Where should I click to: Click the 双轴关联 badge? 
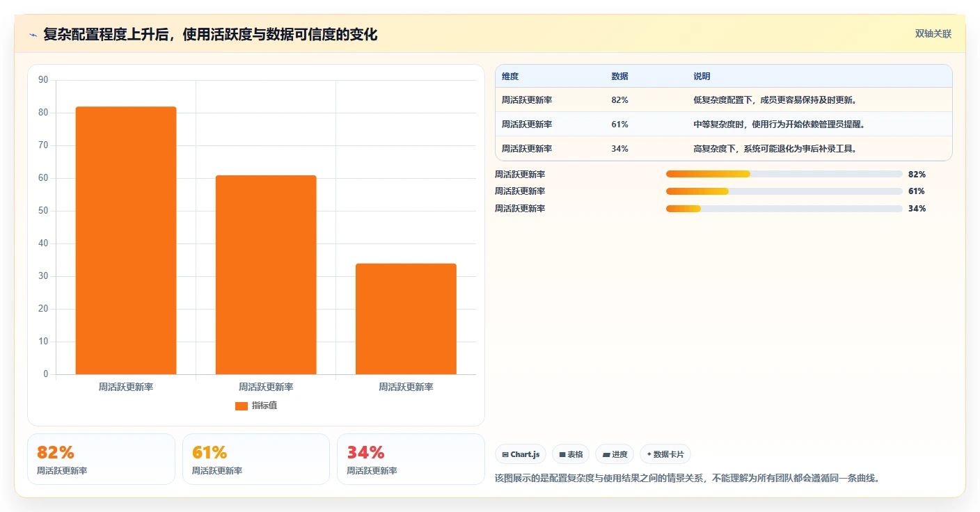pyautogui.click(x=933, y=33)
